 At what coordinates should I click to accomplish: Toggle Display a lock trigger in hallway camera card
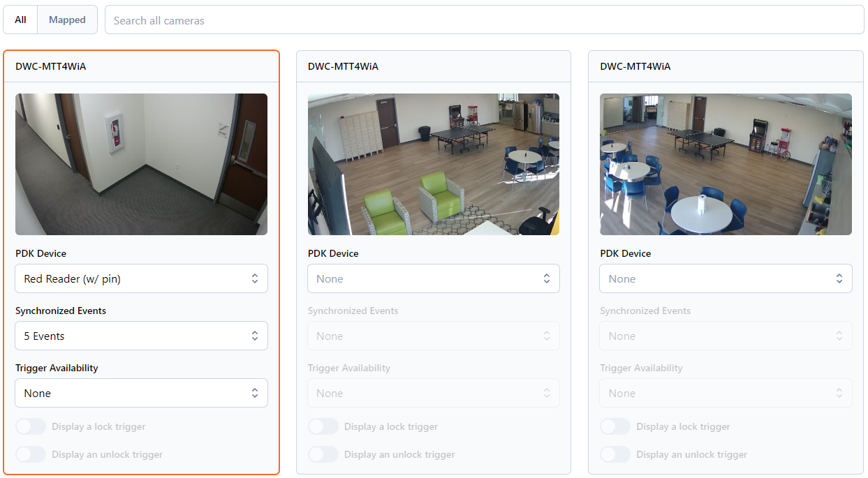(x=31, y=426)
